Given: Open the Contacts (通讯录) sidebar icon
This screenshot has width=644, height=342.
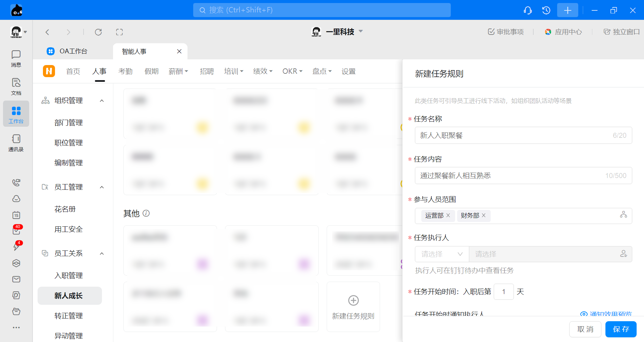Looking at the screenshot, I should (x=16, y=143).
